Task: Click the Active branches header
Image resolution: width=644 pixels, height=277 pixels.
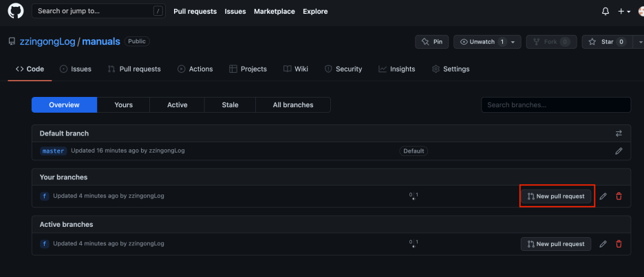Action: 66,225
